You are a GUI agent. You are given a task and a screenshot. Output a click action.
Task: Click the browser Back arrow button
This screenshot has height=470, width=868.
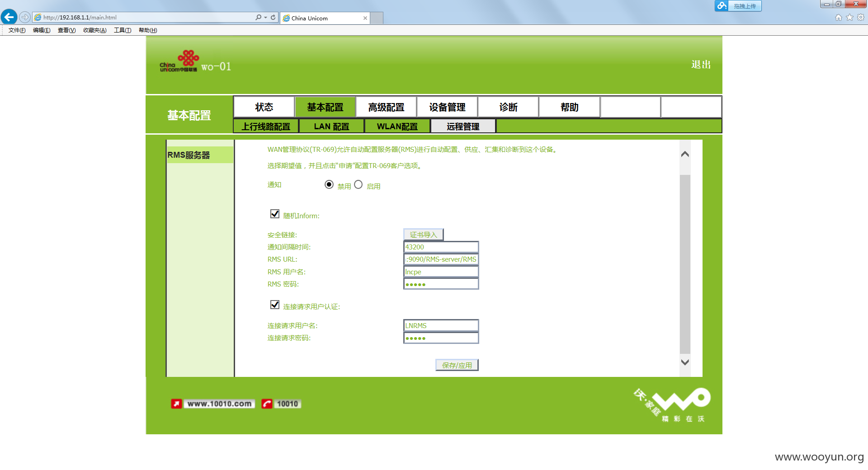9,17
